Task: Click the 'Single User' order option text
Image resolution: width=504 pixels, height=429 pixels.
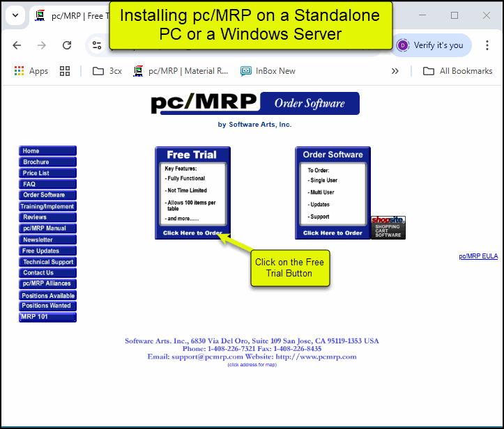Action: [323, 180]
